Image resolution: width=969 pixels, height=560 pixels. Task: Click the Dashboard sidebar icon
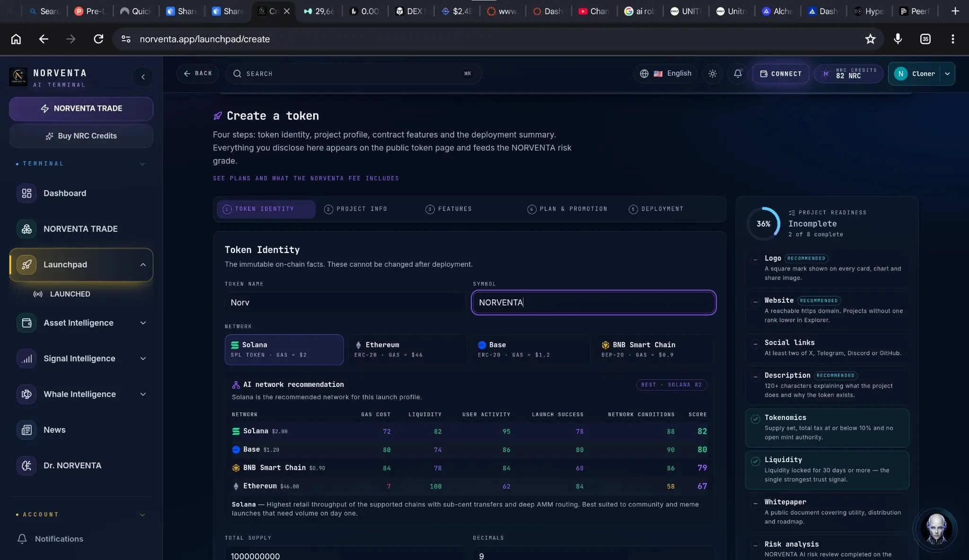[x=26, y=193]
